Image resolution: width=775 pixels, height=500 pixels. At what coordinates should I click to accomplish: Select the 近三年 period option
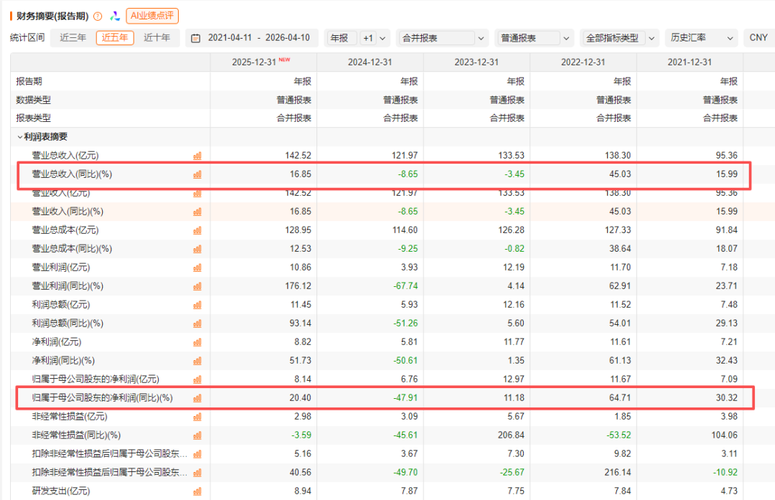73,38
